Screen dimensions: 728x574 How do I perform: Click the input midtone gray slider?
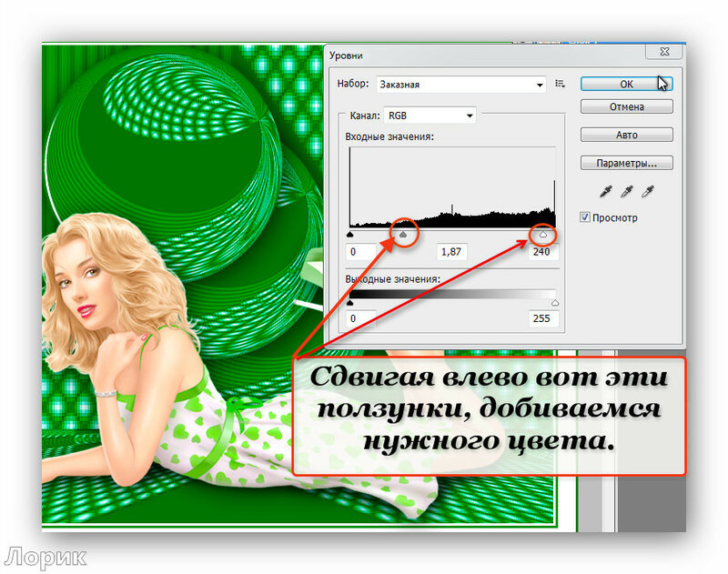tap(403, 235)
